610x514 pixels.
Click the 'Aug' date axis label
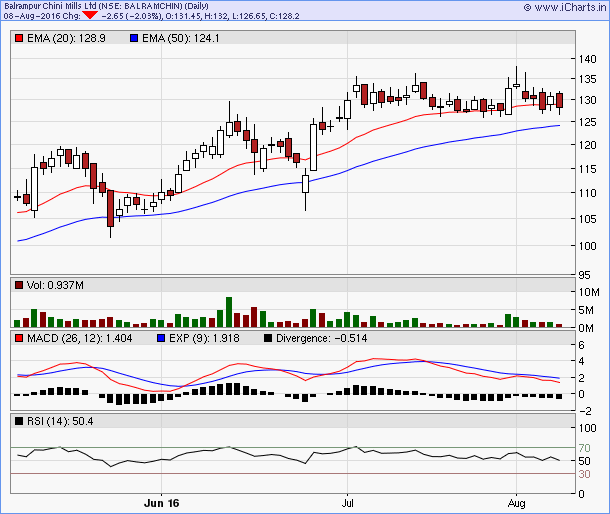516,503
